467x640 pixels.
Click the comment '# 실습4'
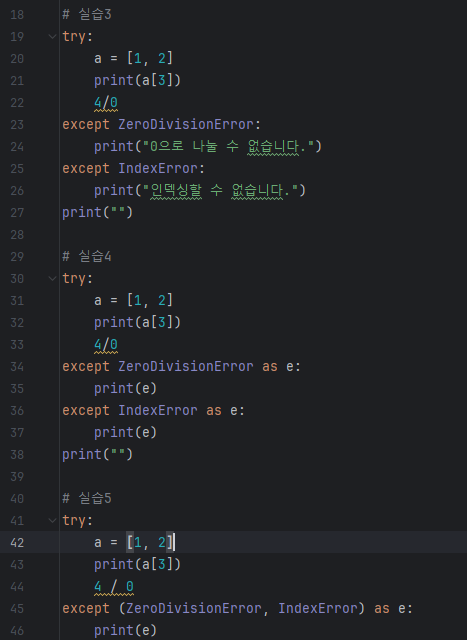[87, 257]
